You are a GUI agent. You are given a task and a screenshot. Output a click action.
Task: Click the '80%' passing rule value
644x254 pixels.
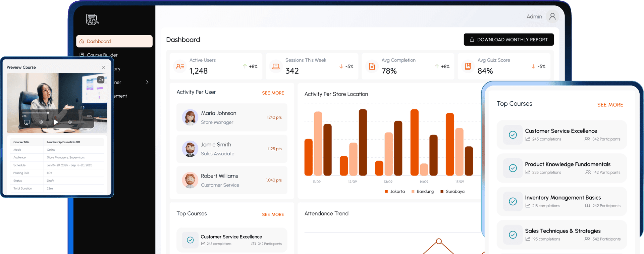tap(50, 173)
